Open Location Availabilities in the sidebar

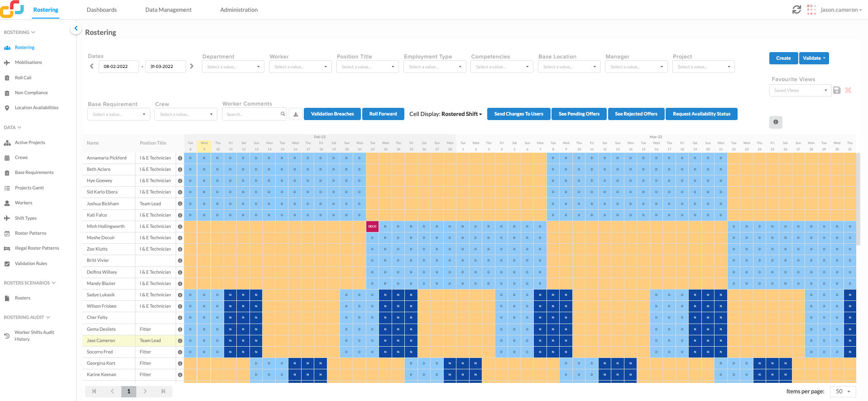[x=37, y=108]
